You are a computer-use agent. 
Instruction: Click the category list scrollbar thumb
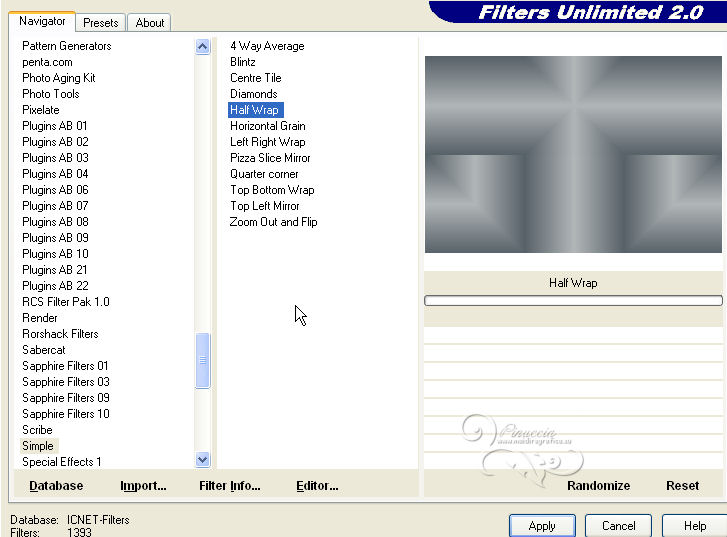[x=203, y=360]
